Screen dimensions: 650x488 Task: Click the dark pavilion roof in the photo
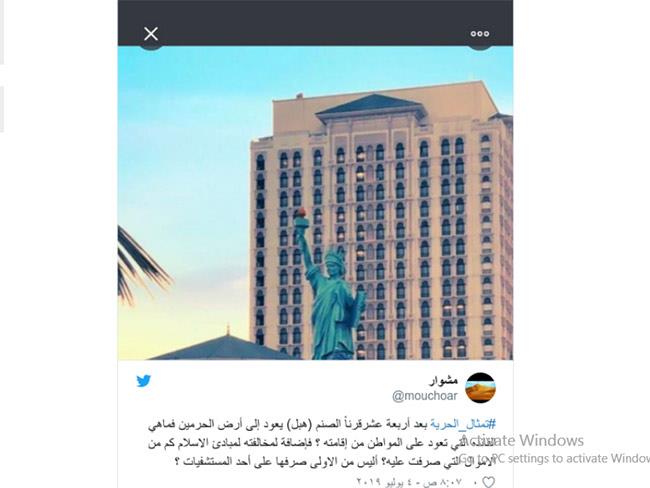(222, 347)
